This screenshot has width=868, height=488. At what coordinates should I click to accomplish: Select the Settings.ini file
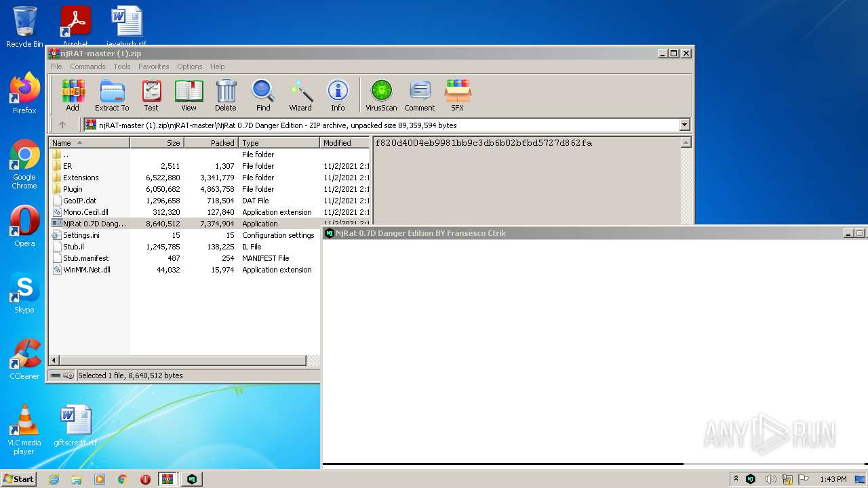184,235
